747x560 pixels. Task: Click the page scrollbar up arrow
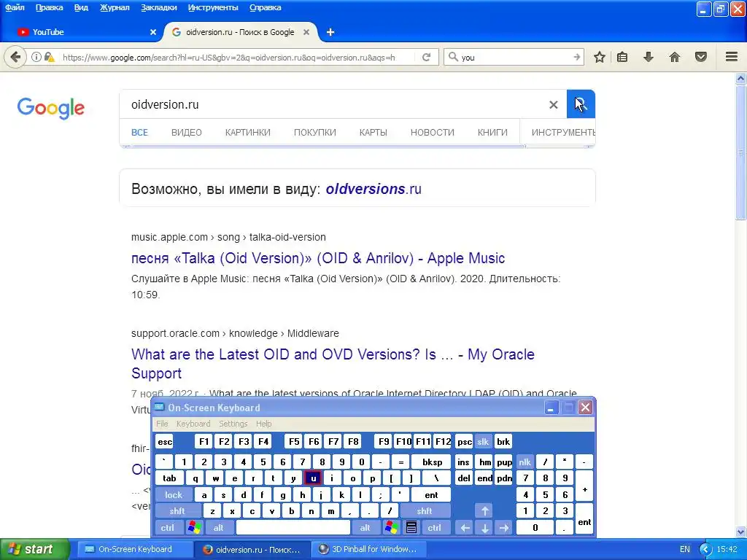741,79
